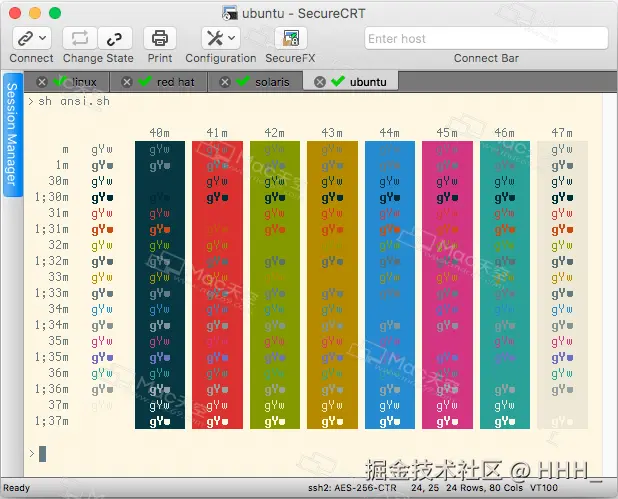Click the 'VT100' status bar entry
Image resolution: width=618 pixels, height=499 pixels.
[544, 488]
